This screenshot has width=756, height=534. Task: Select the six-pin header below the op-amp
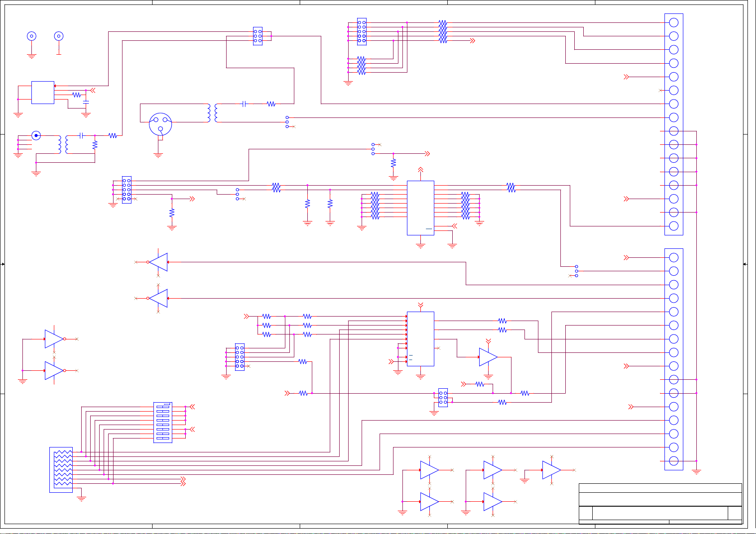pyautogui.click(x=443, y=398)
